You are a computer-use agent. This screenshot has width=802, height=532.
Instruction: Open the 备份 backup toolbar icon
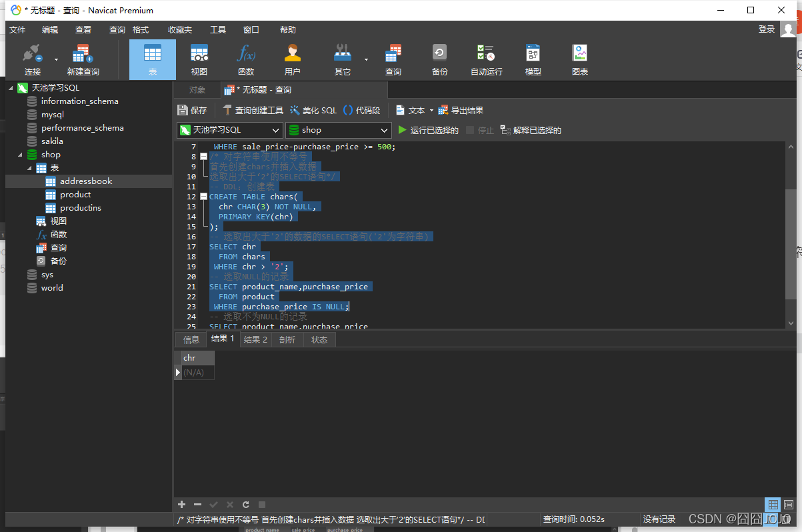[x=439, y=60]
